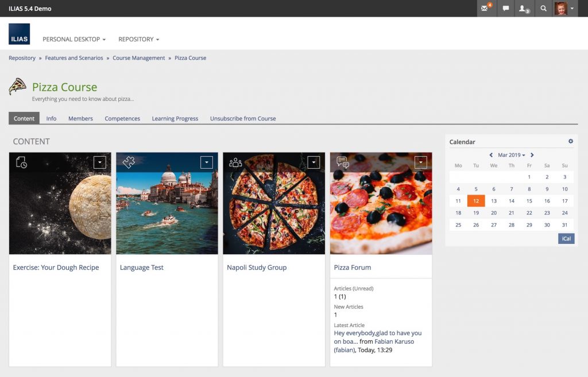Switch to the Members tab

point(80,118)
